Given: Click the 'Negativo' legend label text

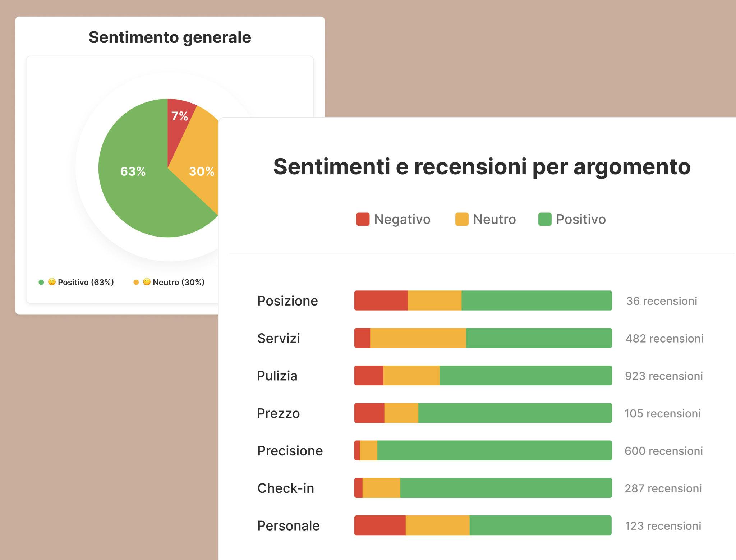Looking at the screenshot, I should [402, 219].
